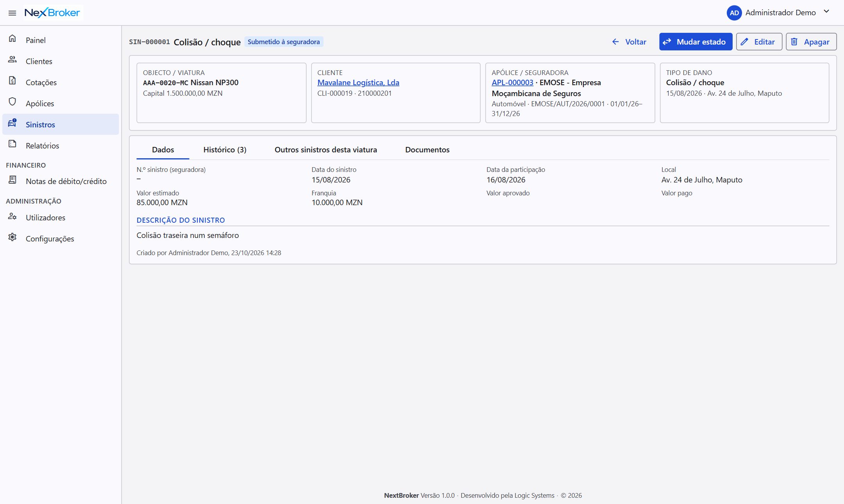This screenshot has width=844, height=504.
Task: Select Relatórios in the sidebar
Action: tap(61, 145)
